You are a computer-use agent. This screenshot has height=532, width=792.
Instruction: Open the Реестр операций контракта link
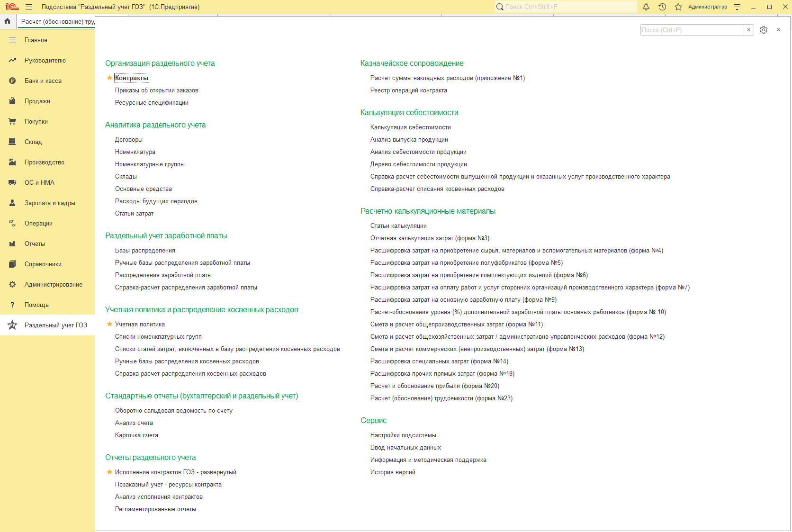click(x=408, y=90)
